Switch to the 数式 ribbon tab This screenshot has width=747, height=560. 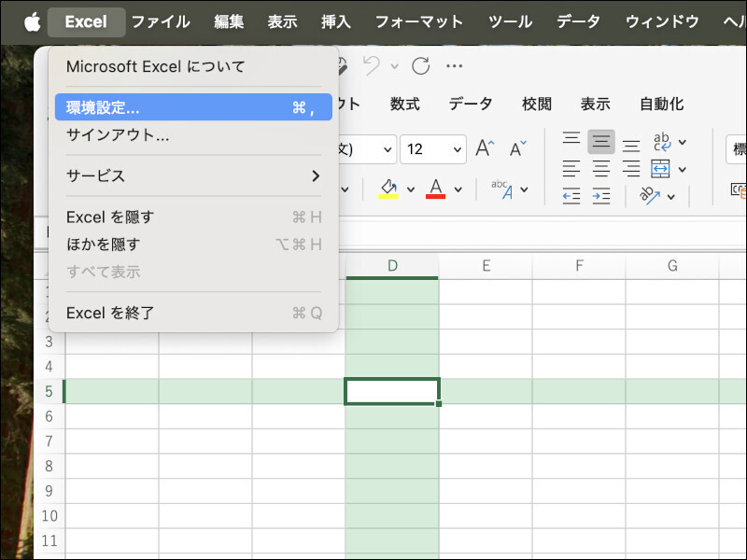pos(405,104)
